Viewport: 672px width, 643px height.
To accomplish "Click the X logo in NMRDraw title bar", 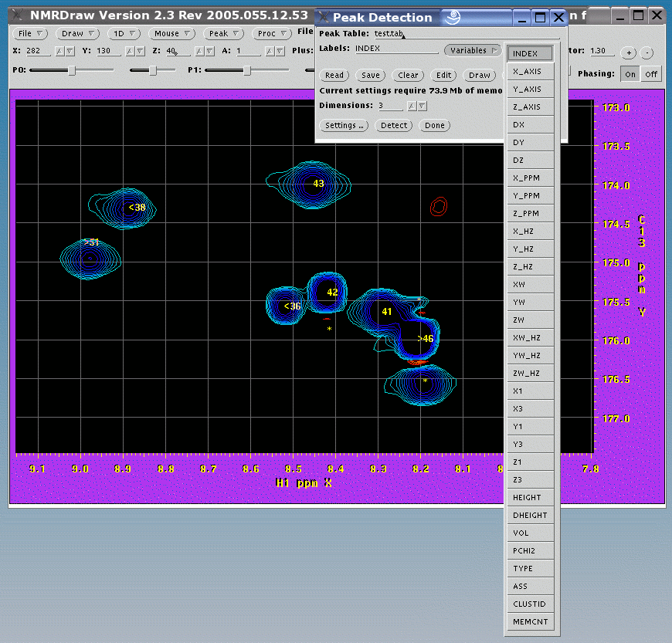I will click(18, 15).
